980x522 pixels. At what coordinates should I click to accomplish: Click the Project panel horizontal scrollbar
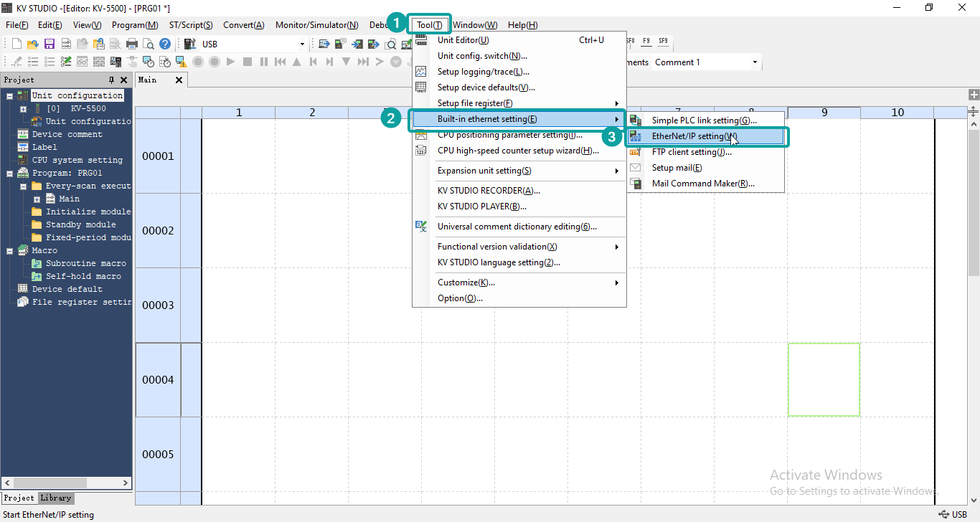(x=66, y=483)
